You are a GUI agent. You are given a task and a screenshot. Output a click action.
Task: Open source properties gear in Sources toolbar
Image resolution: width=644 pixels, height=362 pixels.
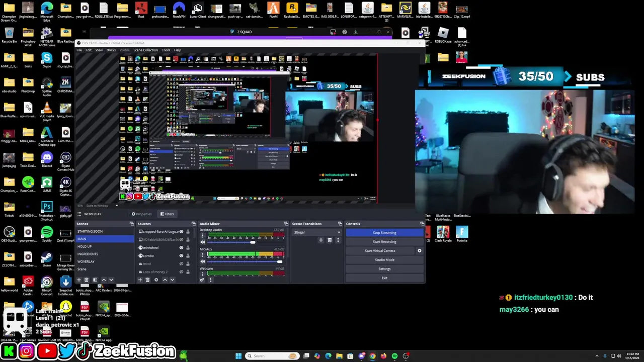tap(156, 280)
